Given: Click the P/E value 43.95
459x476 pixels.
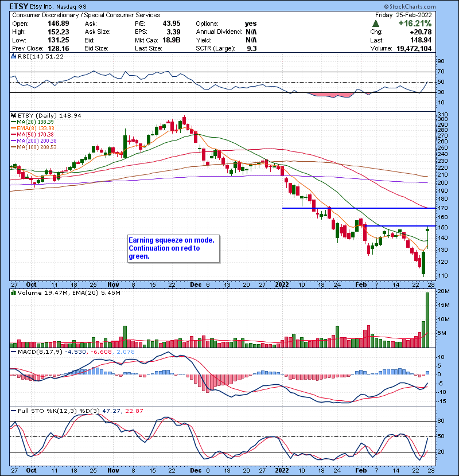Looking at the screenshot, I should (172, 24).
